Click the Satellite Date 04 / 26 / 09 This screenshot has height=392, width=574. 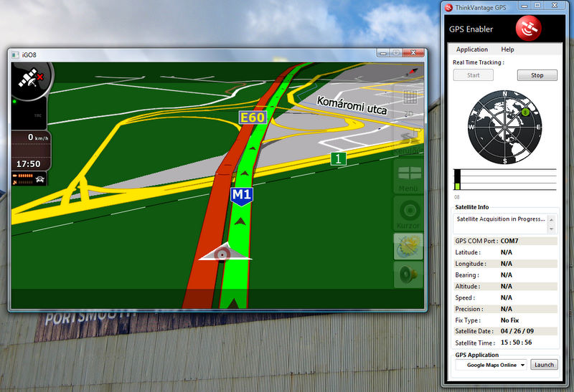click(x=517, y=331)
